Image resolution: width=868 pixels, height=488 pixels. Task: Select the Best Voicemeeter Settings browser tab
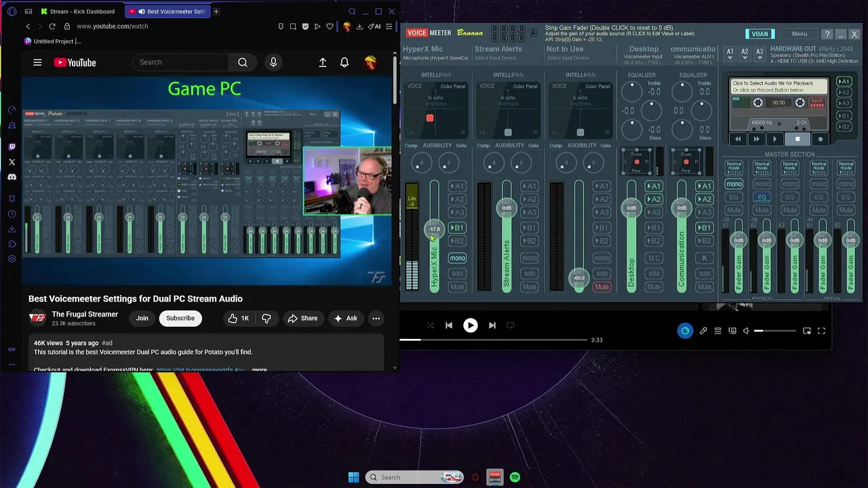coord(167,12)
